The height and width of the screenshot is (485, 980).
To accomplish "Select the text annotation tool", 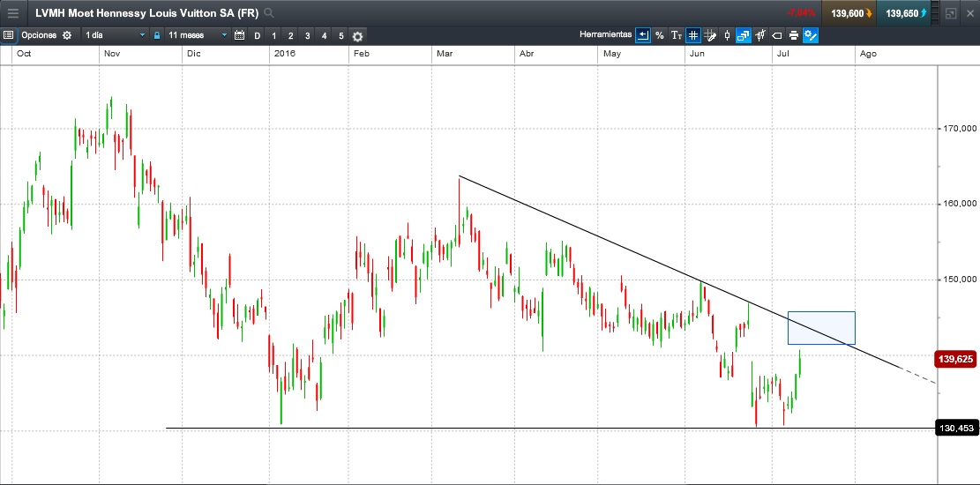I will coord(677,36).
